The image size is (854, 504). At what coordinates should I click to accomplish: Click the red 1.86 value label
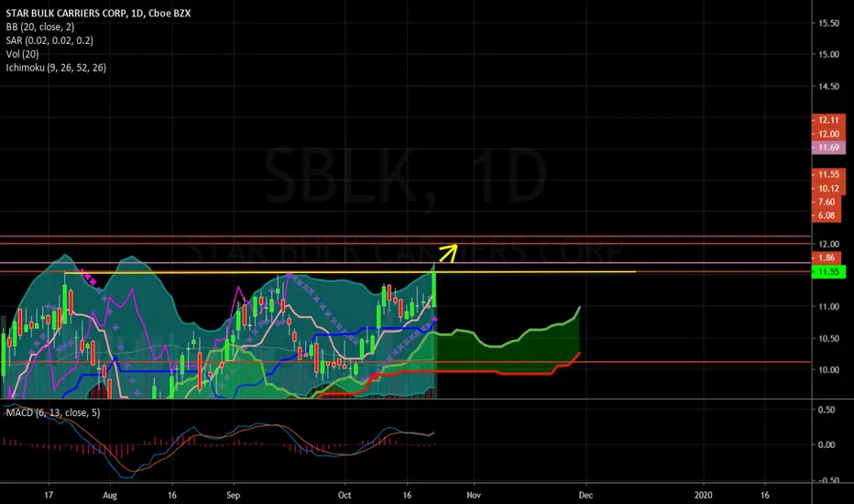[827, 257]
